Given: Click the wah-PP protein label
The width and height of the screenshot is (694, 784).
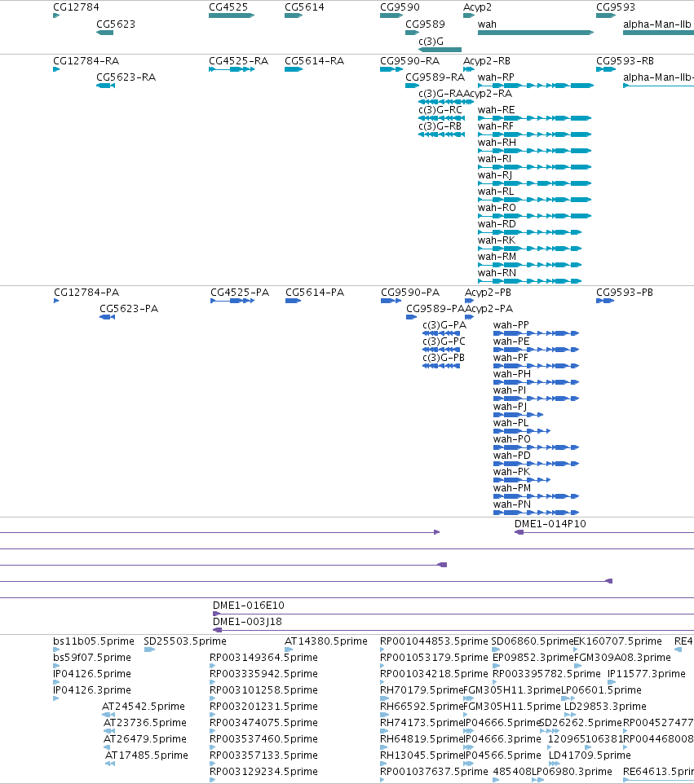Looking at the screenshot, I should pyautogui.click(x=511, y=325).
